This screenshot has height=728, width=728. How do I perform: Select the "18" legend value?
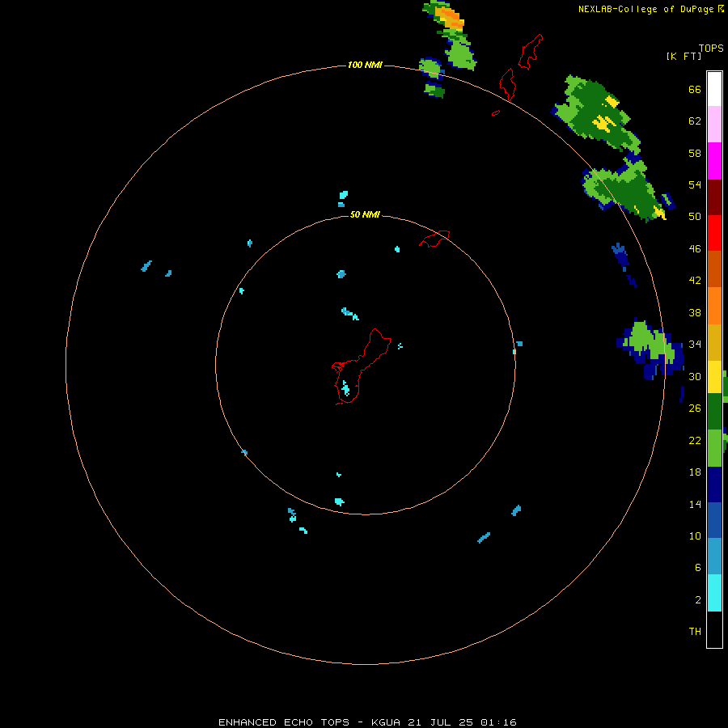pyautogui.click(x=695, y=472)
